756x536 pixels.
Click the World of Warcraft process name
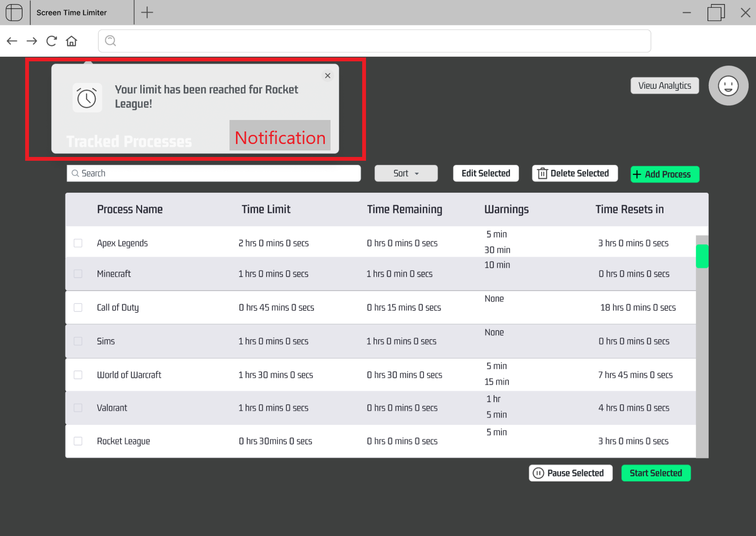pos(129,375)
